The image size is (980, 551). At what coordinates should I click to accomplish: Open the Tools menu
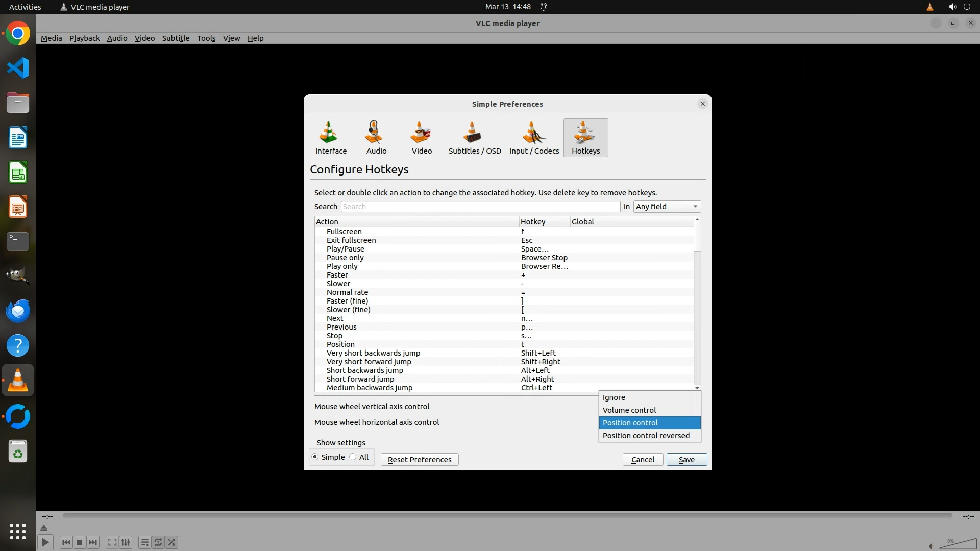tap(206, 38)
